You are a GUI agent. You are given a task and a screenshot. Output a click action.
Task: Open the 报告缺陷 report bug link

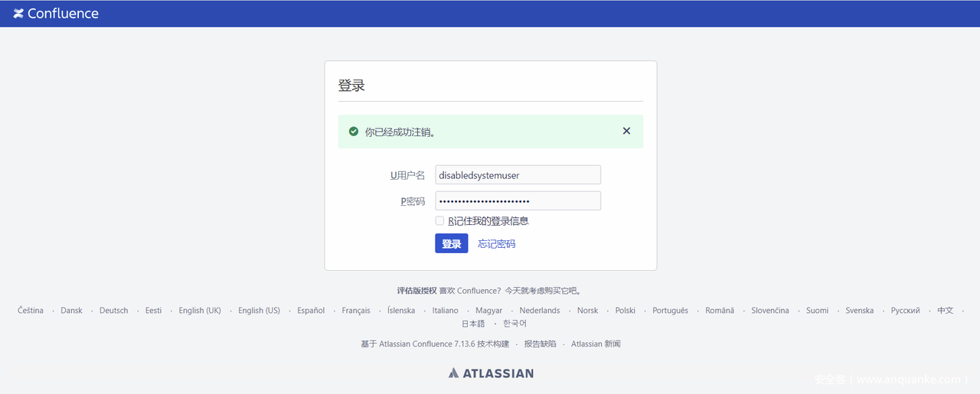540,344
